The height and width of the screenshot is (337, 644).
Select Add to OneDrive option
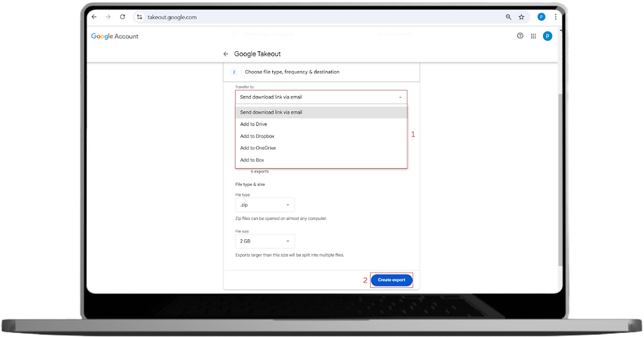(x=321, y=148)
